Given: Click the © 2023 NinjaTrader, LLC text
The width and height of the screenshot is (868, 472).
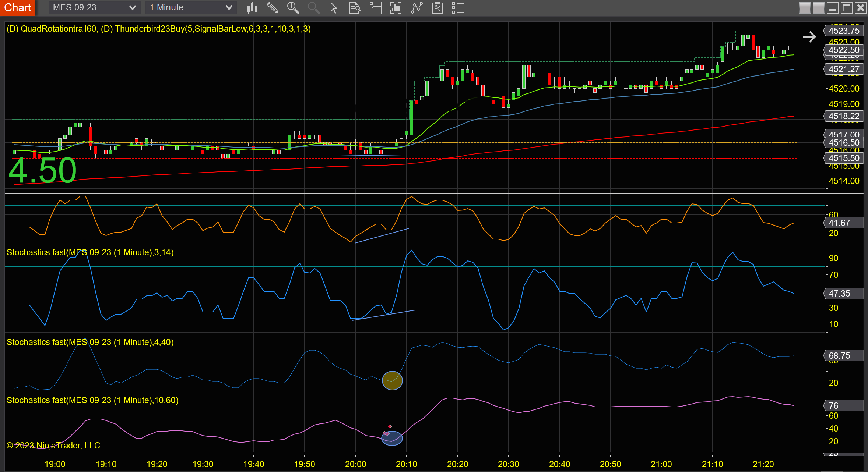Looking at the screenshot, I should (53, 446).
